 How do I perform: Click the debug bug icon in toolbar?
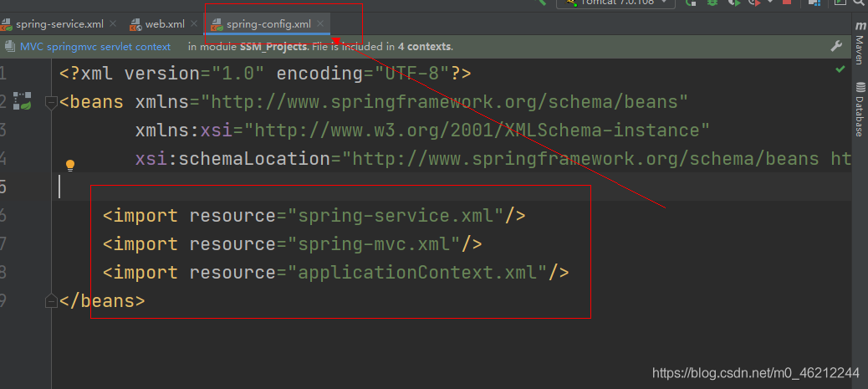712,3
